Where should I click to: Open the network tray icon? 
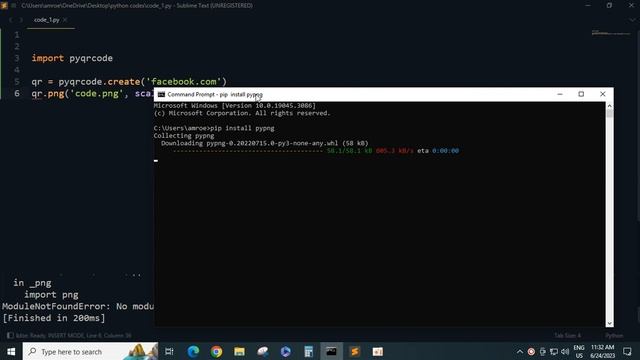tap(554, 351)
